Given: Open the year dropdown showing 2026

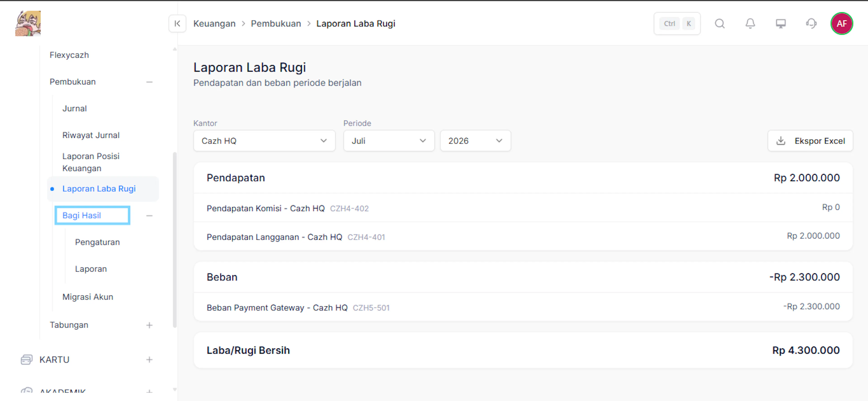Looking at the screenshot, I should 475,141.
